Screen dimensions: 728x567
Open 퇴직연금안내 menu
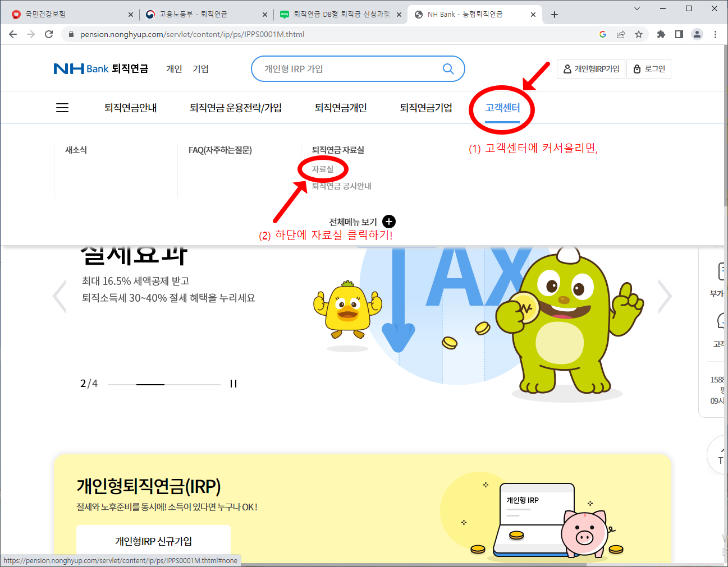[130, 108]
